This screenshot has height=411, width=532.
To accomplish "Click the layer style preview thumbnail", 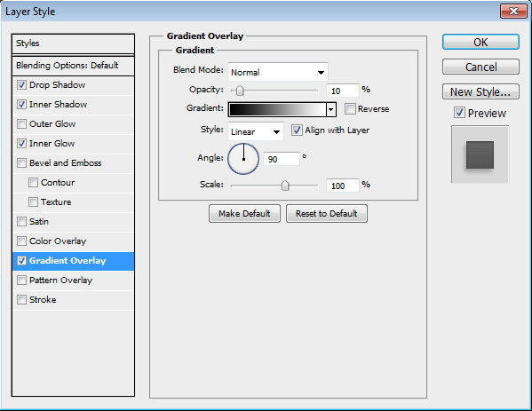I will pos(480,154).
